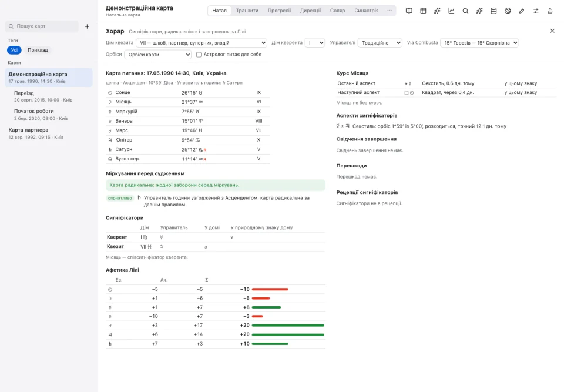Switch to the Натал tab
The image size is (564, 392).
pos(219,11)
